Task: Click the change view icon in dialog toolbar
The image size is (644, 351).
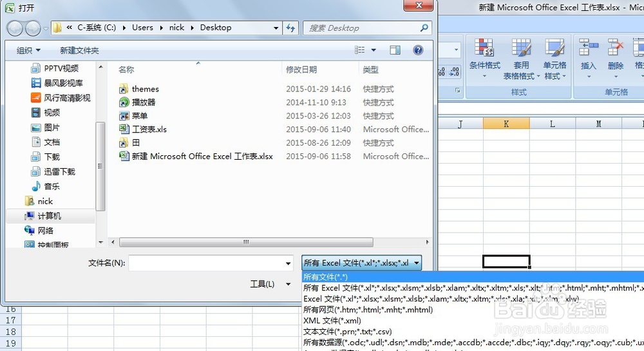Action: [360, 50]
